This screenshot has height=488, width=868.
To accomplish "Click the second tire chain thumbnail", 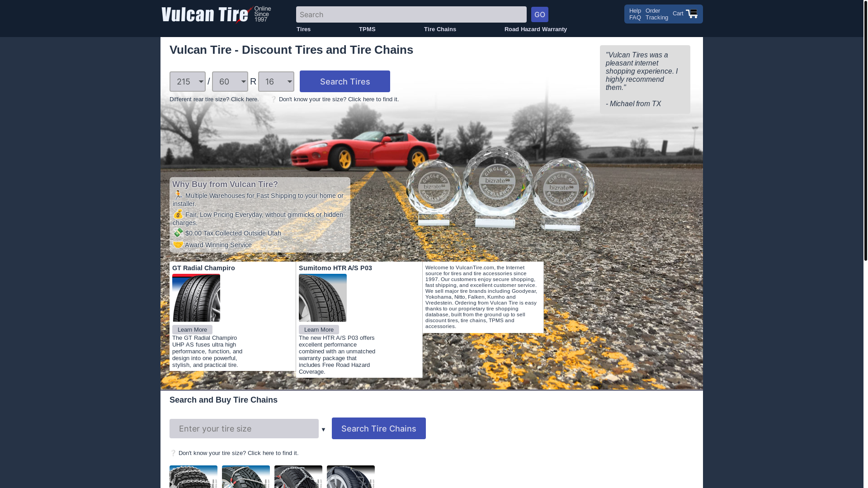I will point(246,477).
